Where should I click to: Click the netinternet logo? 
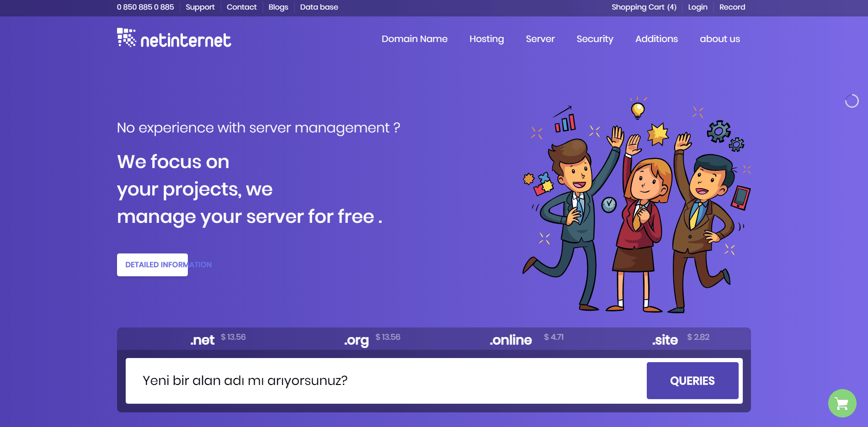[174, 40]
